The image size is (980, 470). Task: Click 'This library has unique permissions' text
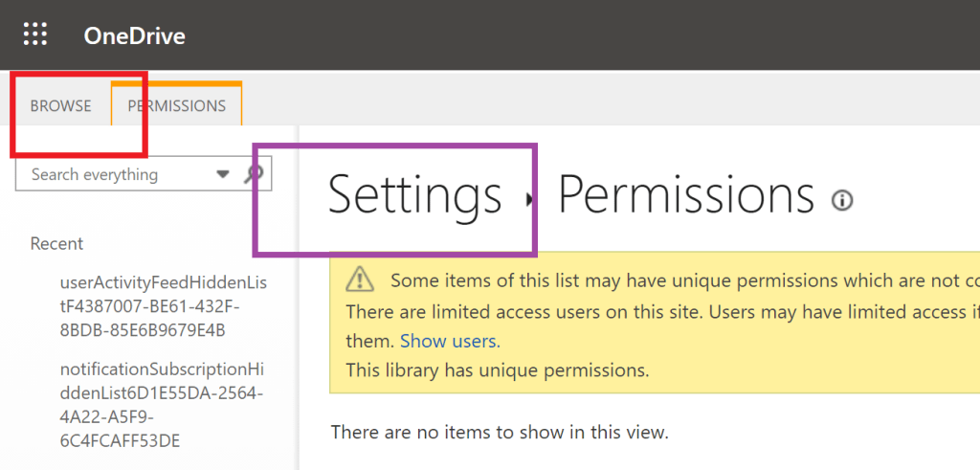[497, 369]
